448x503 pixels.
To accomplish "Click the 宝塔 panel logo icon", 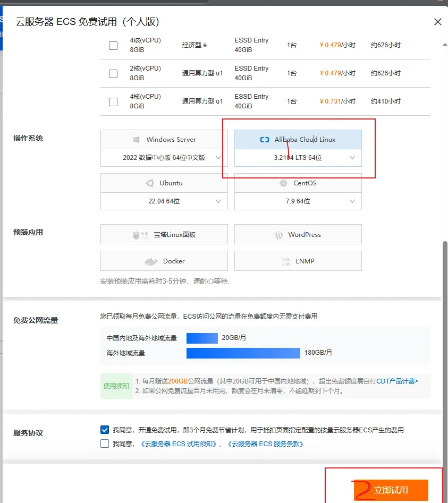I will 140,235.
